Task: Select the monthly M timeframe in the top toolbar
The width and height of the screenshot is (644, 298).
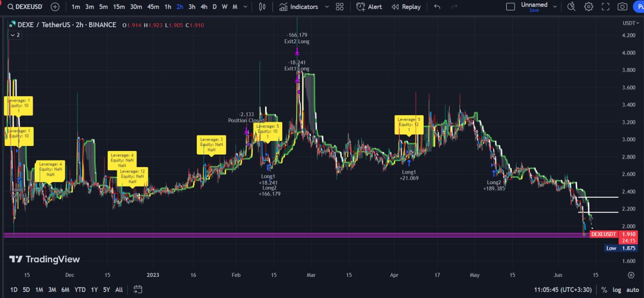Action: click(x=235, y=7)
